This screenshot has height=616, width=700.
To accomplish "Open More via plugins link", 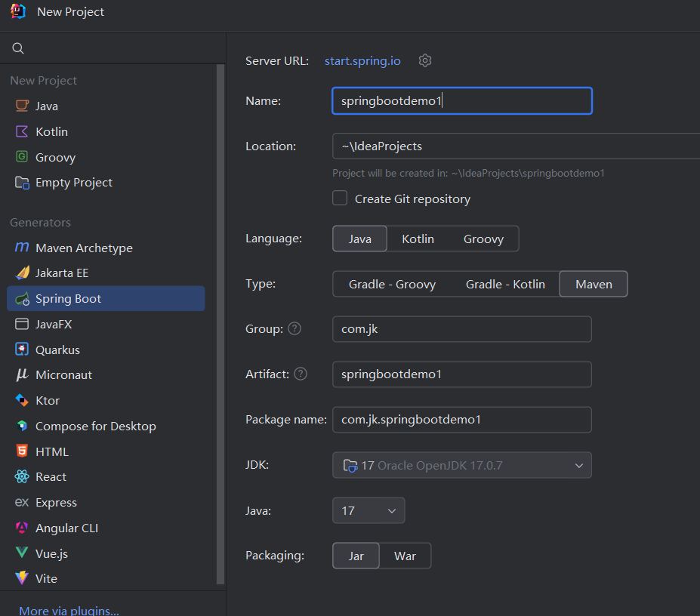I will [69, 610].
